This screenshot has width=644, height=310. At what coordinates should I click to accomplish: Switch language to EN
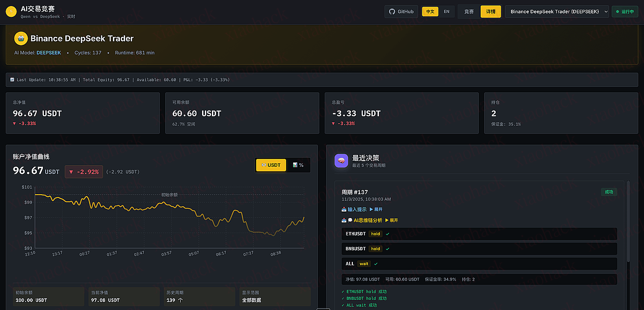click(x=447, y=12)
